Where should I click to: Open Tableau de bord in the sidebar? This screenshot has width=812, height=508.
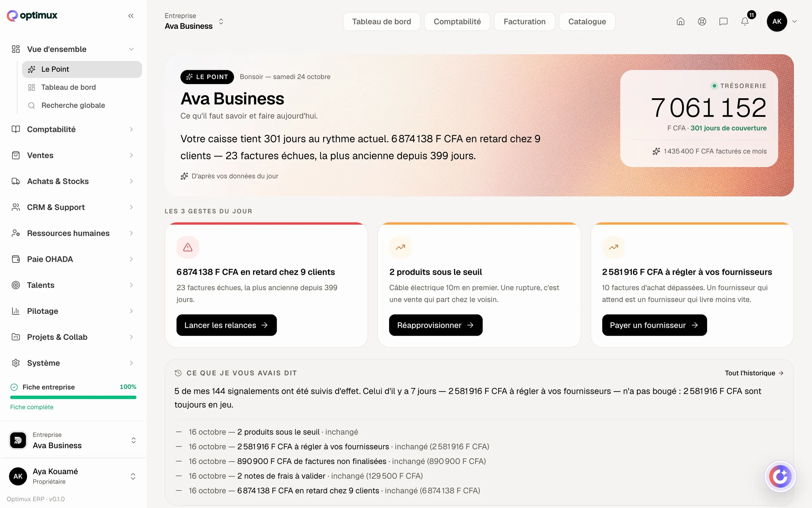pos(82,87)
